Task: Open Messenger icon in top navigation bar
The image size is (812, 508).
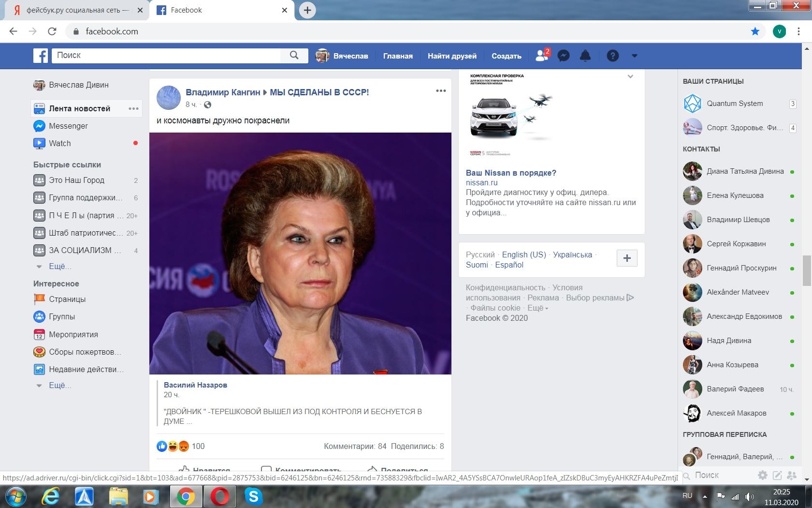Action: pos(563,56)
